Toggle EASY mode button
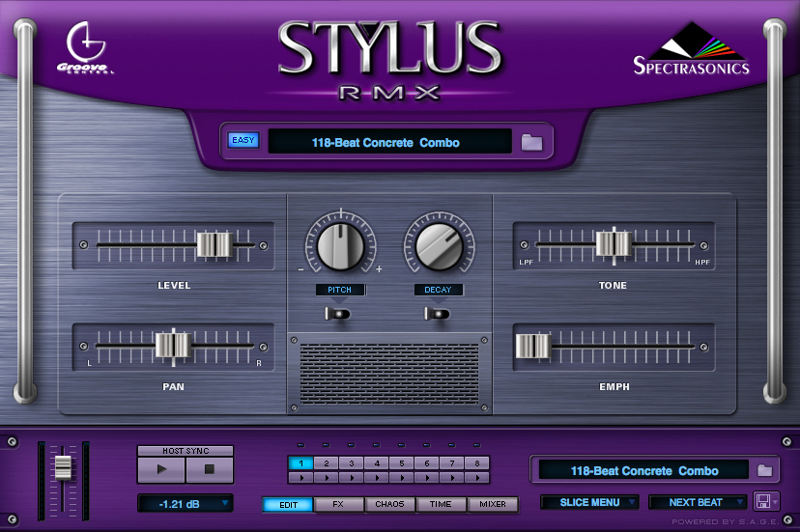 click(243, 140)
